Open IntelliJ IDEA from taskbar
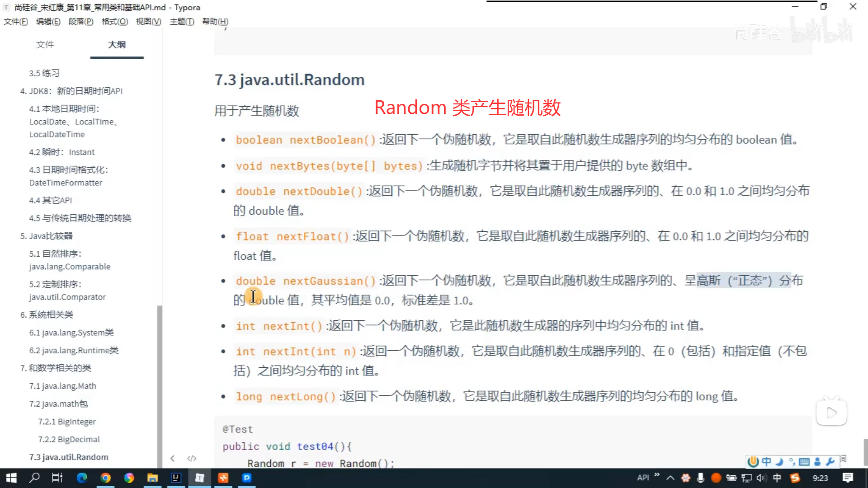Viewport: 868px width, 488px height. coord(176,478)
